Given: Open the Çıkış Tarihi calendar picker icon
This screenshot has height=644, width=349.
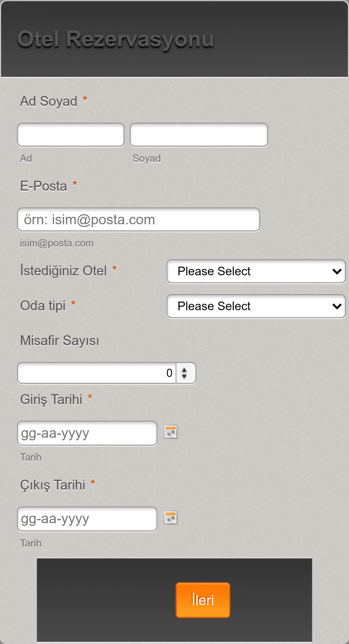Looking at the screenshot, I should (x=171, y=518).
